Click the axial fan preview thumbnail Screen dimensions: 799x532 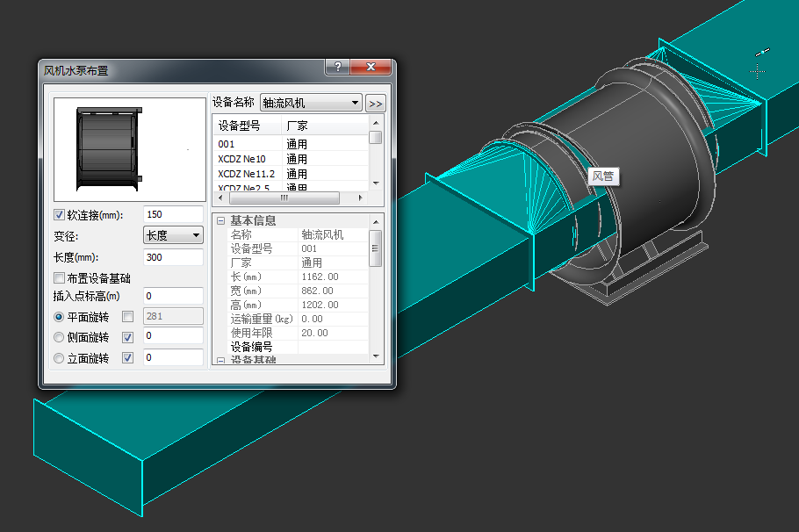pyautogui.click(x=129, y=149)
